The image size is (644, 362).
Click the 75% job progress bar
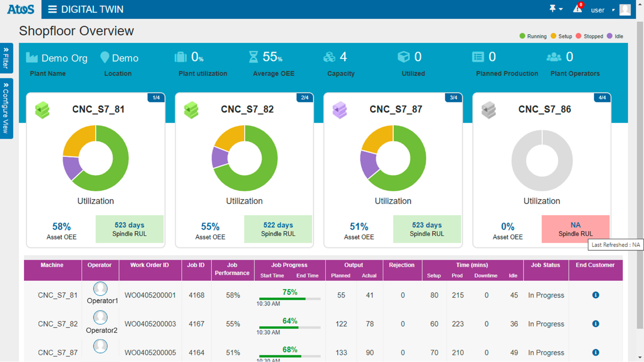pyautogui.click(x=290, y=298)
